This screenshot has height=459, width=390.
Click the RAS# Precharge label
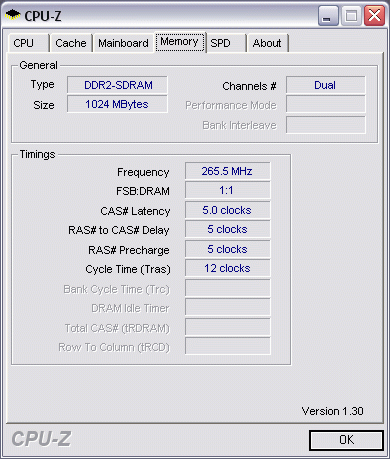[x=129, y=250]
